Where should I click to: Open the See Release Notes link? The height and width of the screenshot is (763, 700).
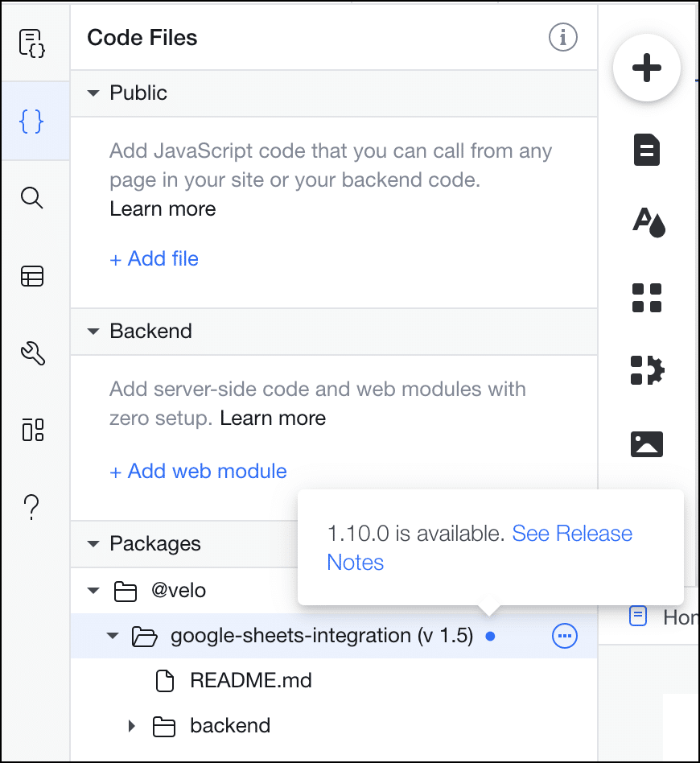click(x=480, y=548)
